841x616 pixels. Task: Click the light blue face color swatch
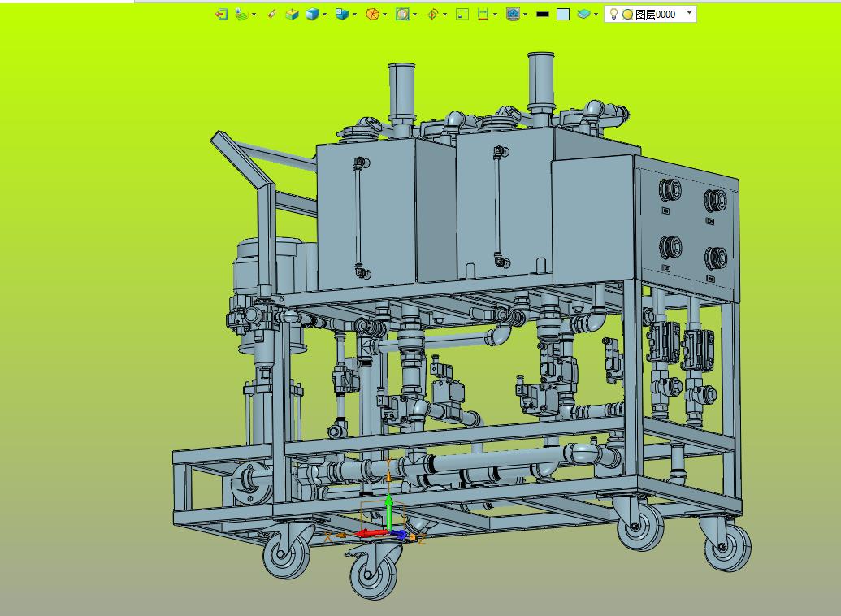point(563,15)
